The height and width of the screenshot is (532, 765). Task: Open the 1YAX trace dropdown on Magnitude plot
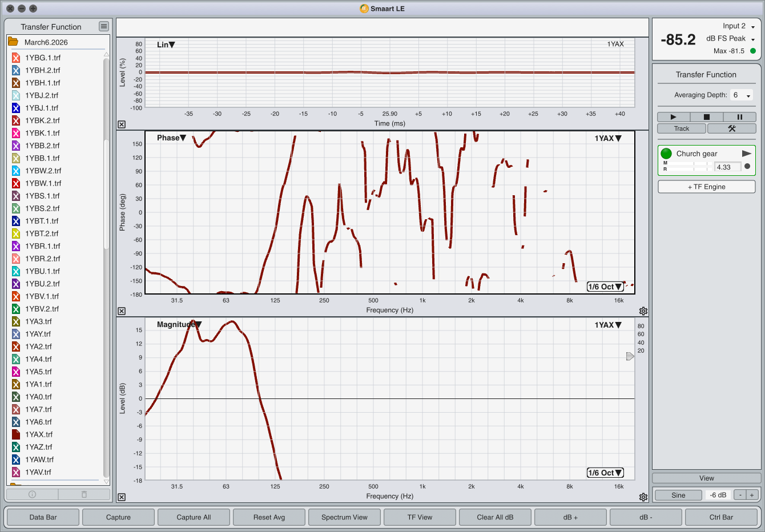pyautogui.click(x=608, y=325)
